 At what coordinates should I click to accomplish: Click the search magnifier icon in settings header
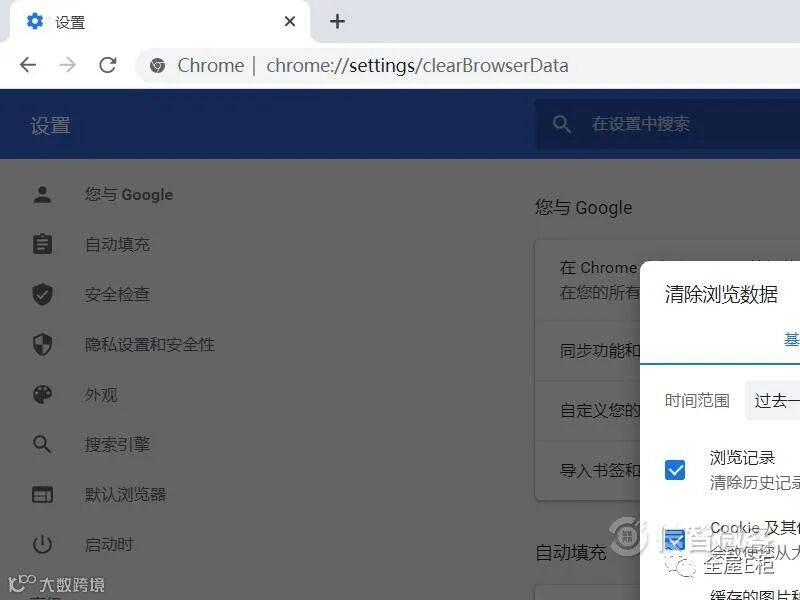[x=562, y=124]
